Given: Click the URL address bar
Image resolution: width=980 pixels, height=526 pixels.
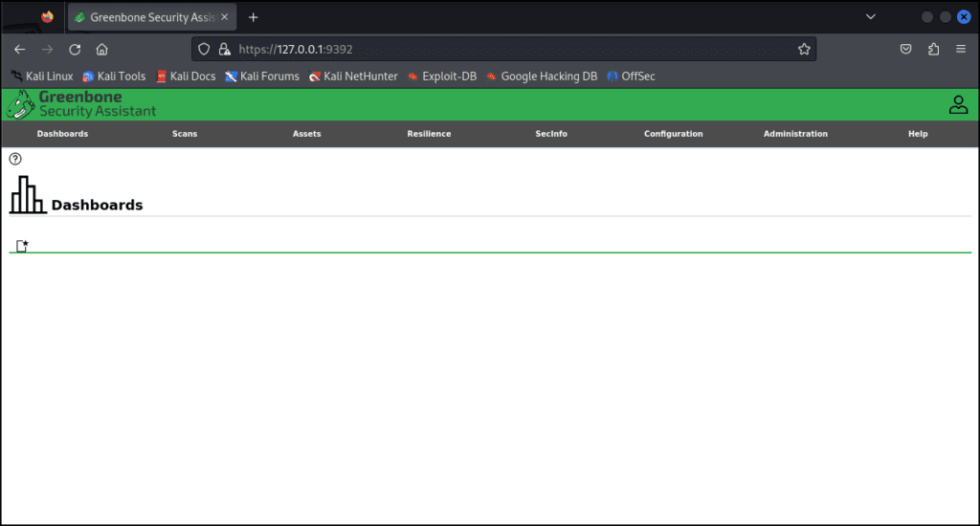Looking at the screenshot, I should (503, 50).
